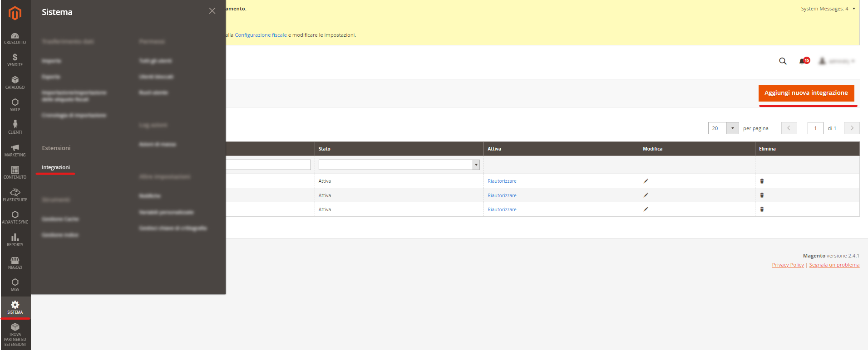Click the Magento versione 2.4.1 text
Screen dimensions: 868x350
click(831, 256)
